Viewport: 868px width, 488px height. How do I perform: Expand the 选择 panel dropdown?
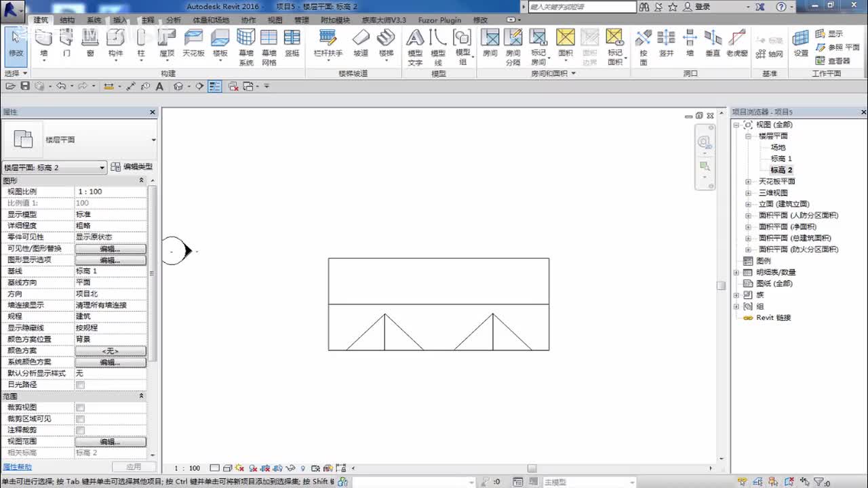[16, 73]
